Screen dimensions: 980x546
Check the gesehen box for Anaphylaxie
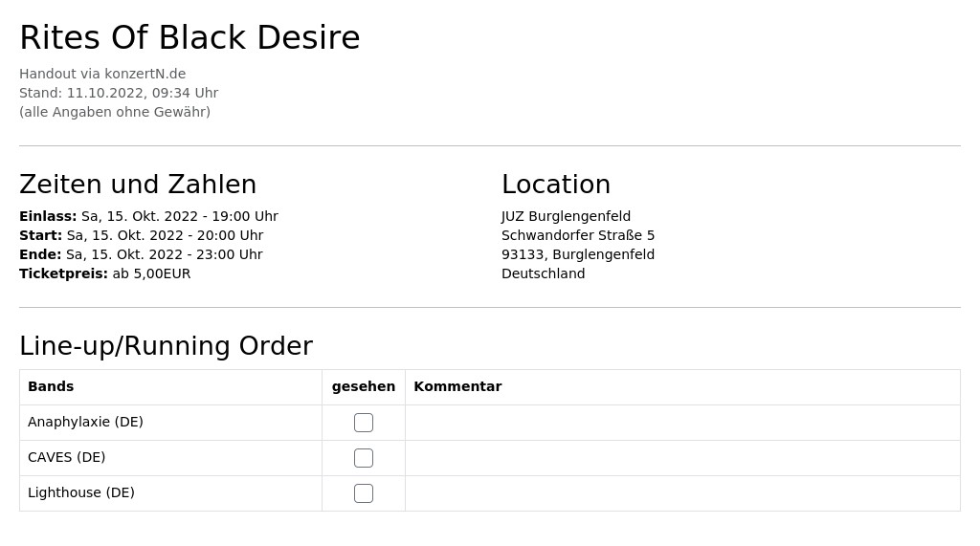click(363, 423)
